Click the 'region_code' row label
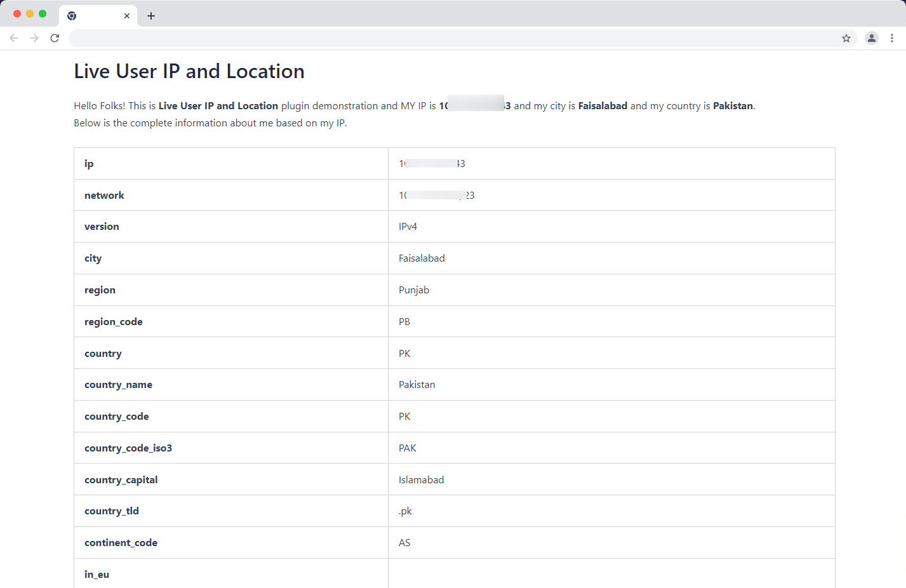 point(114,322)
